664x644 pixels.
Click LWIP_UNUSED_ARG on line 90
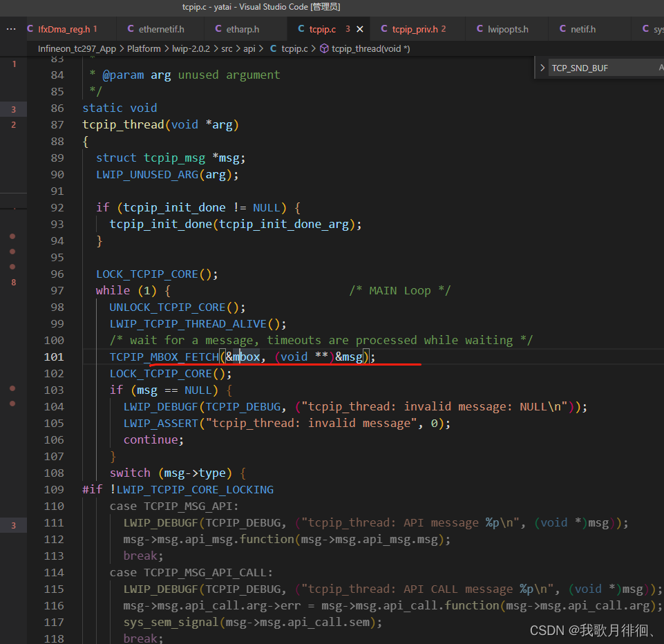(x=147, y=174)
